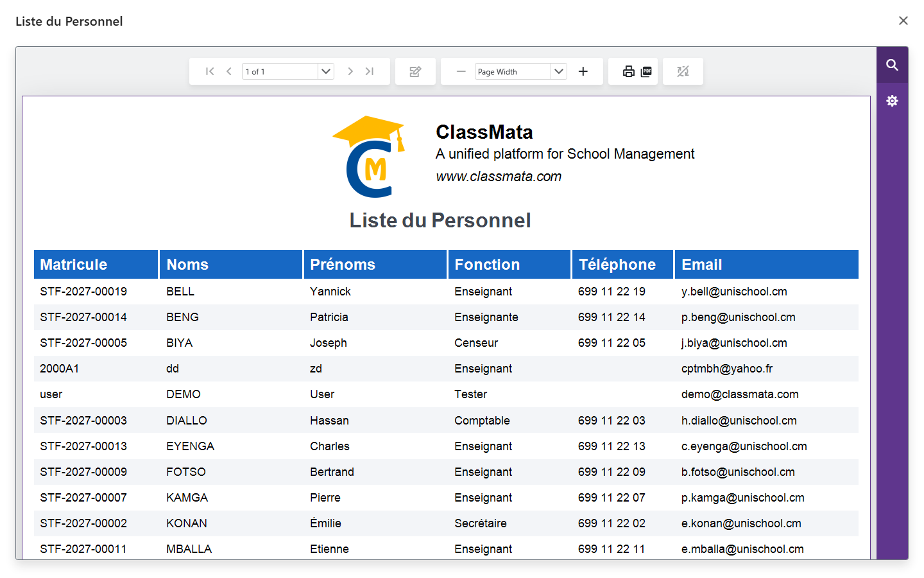
Task: Click the '1 of 1' page field
Action: [x=280, y=71]
